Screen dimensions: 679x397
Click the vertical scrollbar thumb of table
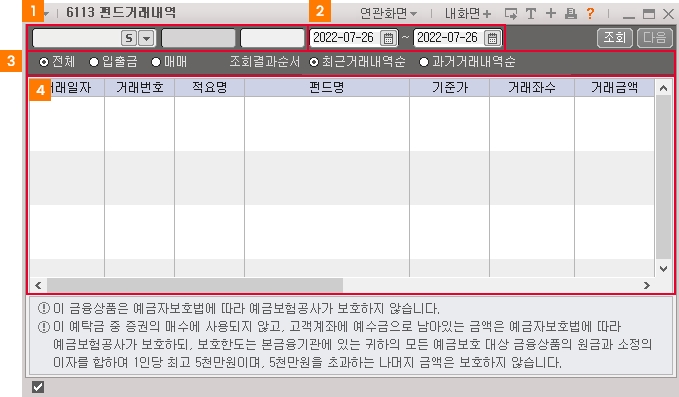663,178
